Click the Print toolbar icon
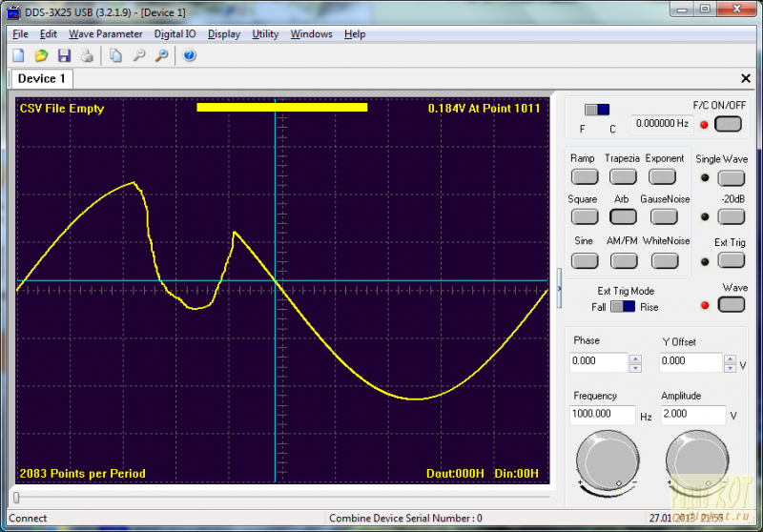The height and width of the screenshot is (532, 763). pyautogui.click(x=87, y=55)
